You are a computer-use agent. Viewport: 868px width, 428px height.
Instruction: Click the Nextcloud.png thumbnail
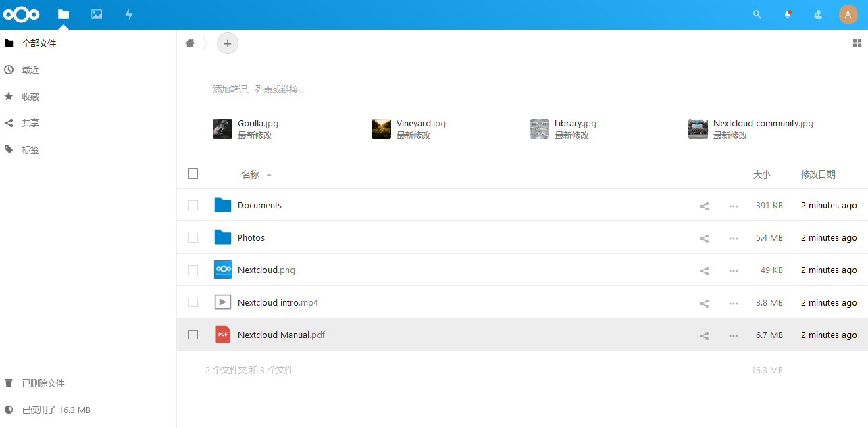pos(223,270)
